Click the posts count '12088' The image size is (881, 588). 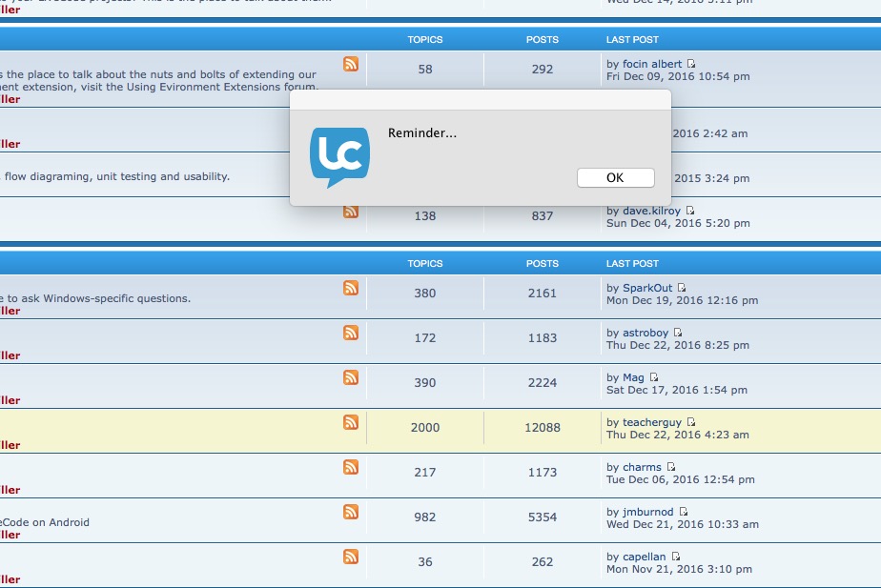543,427
